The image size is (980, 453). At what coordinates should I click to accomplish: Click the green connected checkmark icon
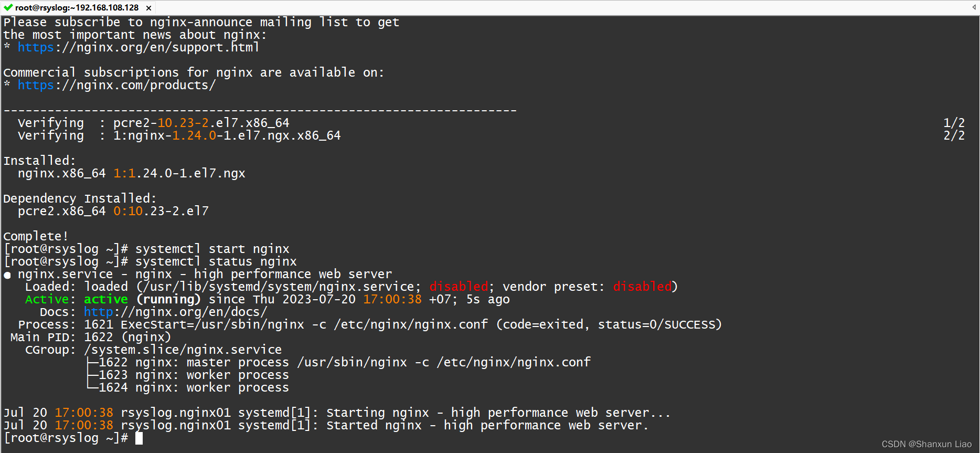click(8, 7)
